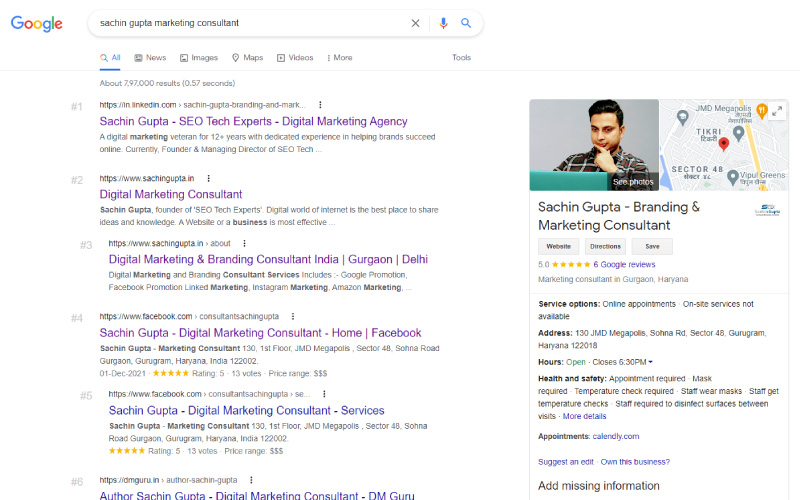The height and width of the screenshot is (500, 800).
Task: Save the business with Save button
Action: (652, 246)
